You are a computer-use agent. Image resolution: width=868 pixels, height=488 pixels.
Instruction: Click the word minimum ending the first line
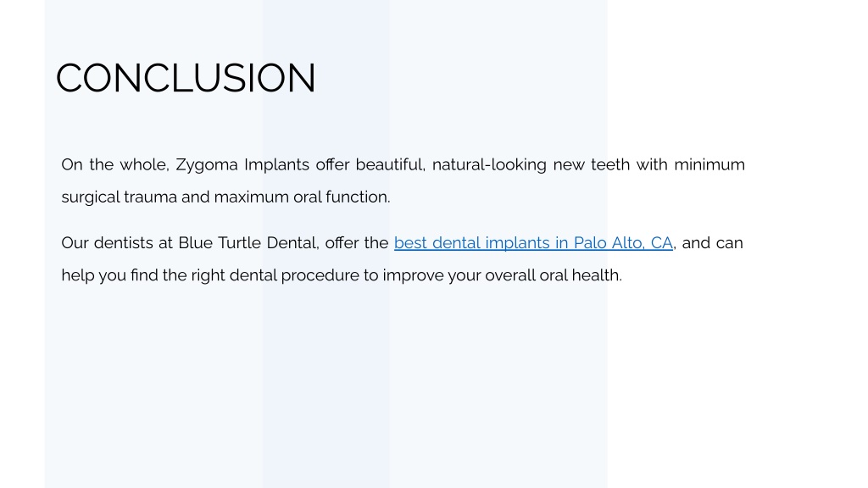point(709,165)
